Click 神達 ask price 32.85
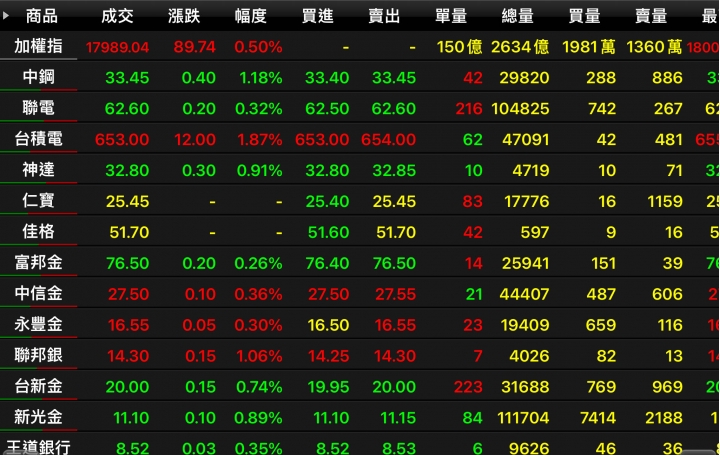Image resolution: width=720 pixels, height=455 pixels. click(x=394, y=171)
